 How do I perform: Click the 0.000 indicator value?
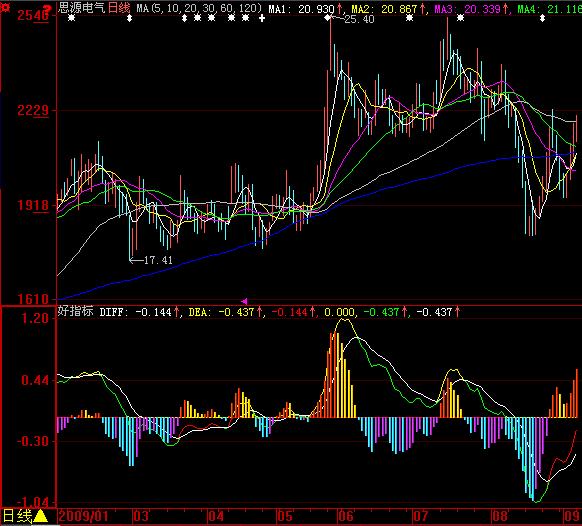click(x=339, y=312)
